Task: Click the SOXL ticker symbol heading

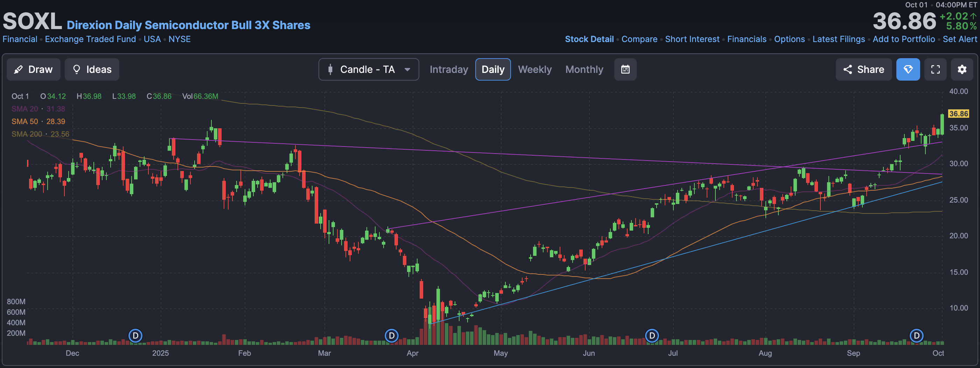Action: (32, 21)
